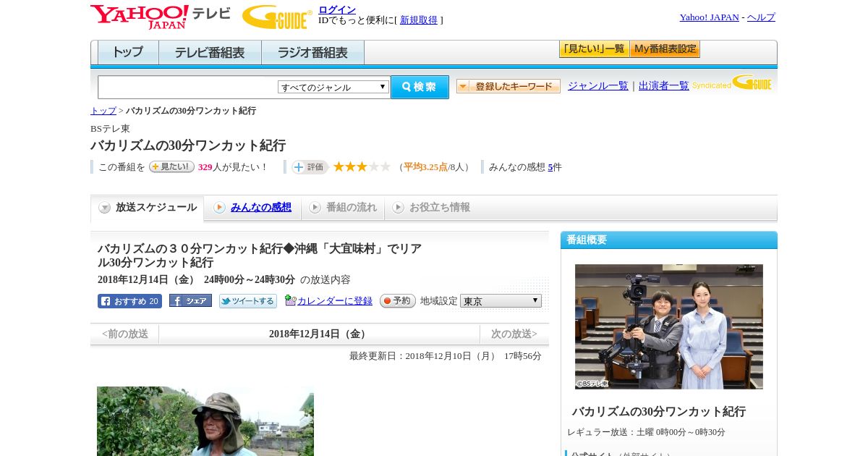Click the search 検索 button
The height and width of the screenshot is (456, 868).
click(420, 87)
